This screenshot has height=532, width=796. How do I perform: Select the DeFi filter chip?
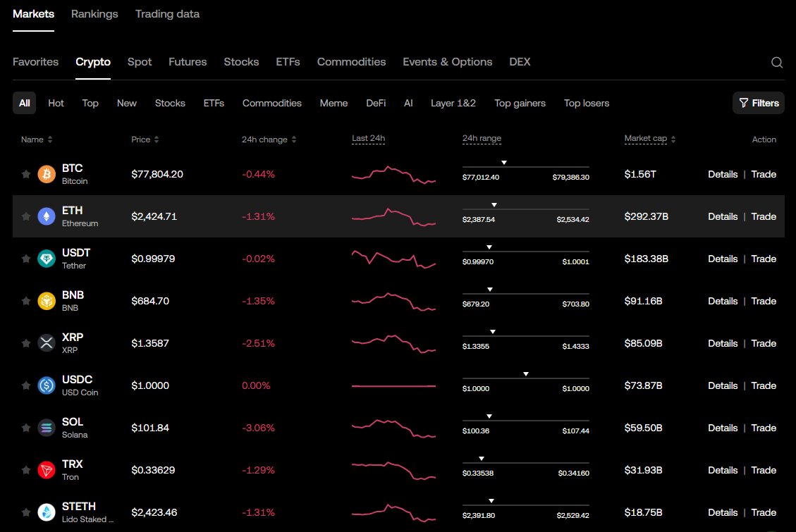click(x=376, y=103)
